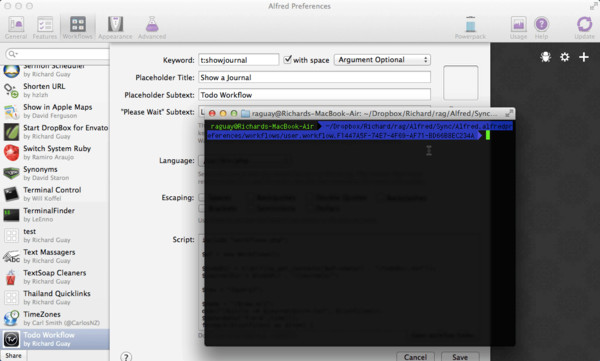Click the Alfred Preferences fullscreen arrows
The width and height of the screenshot is (600, 361).
(x=593, y=6)
